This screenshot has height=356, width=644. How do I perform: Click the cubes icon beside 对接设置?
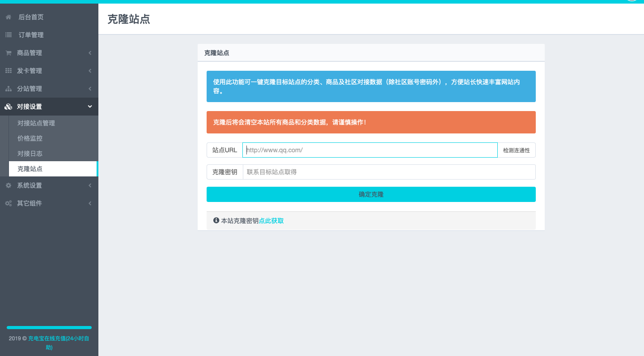click(x=8, y=107)
